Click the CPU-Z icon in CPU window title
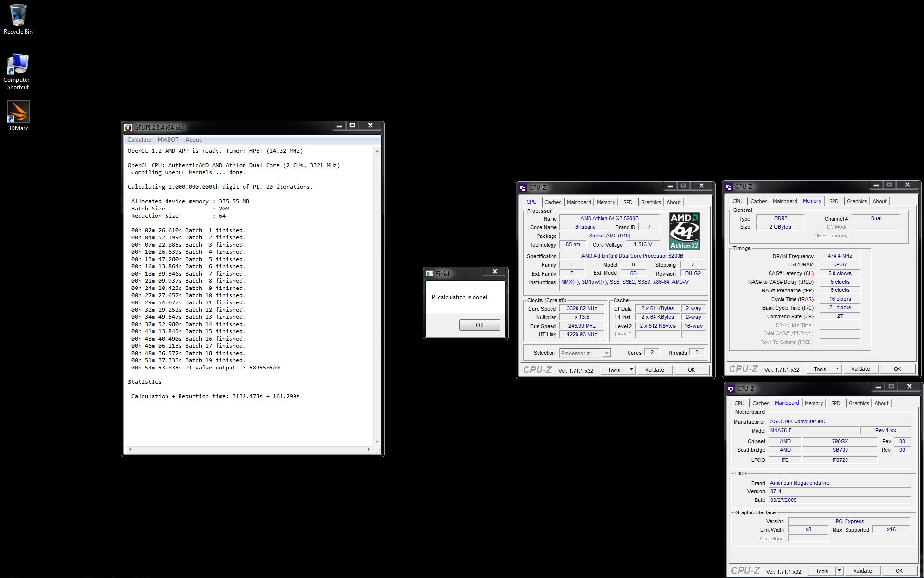This screenshot has height=578, width=924. [x=523, y=187]
